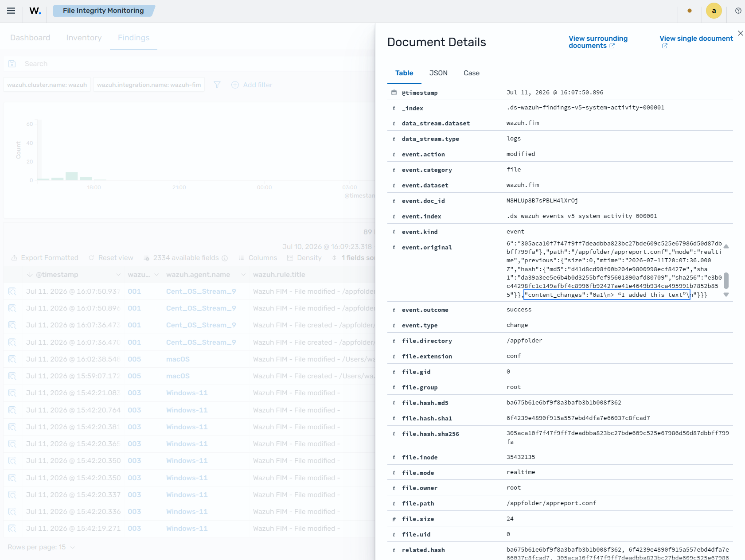Select the Findings tab
Viewport: 745px width, 560px height.
tap(134, 38)
